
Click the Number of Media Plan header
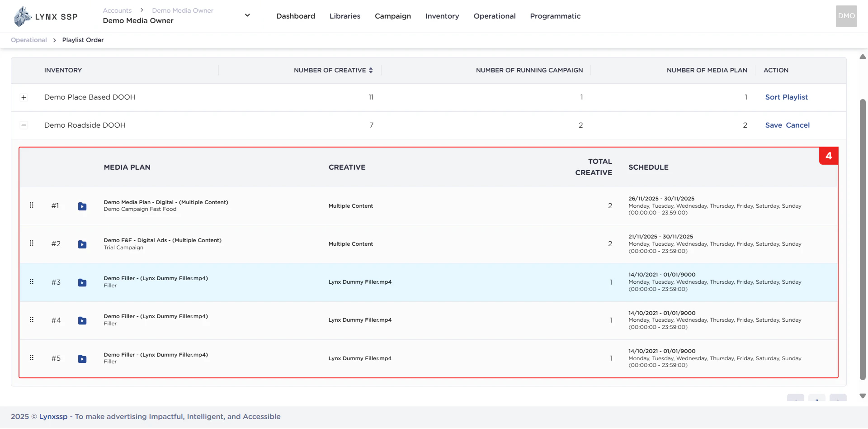click(x=707, y=70)
